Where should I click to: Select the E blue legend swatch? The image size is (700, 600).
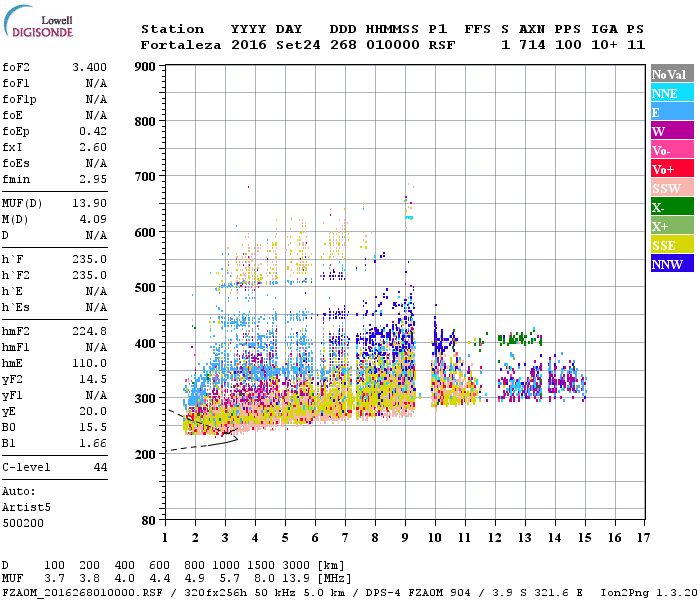coord(672,112)
